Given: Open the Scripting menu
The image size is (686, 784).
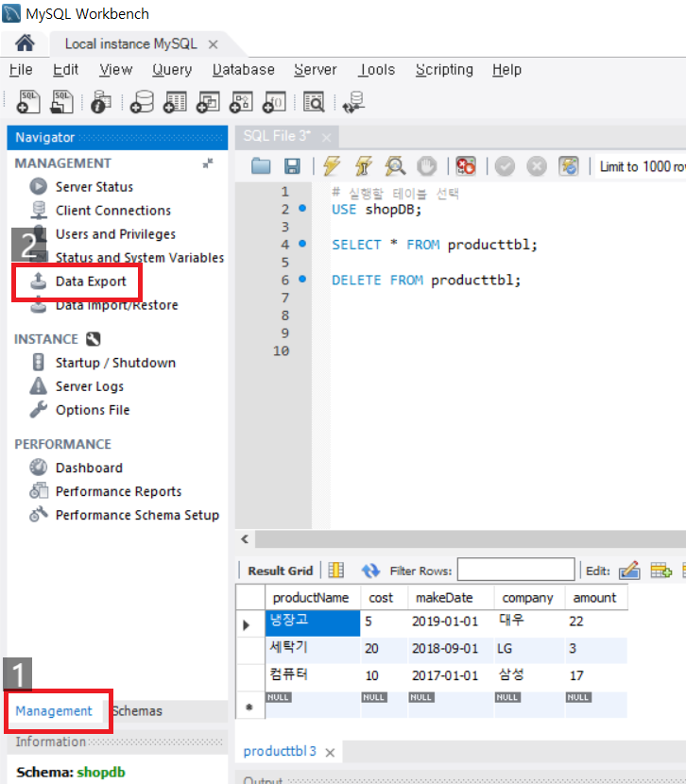Looking at the screenshot, I should coord(444,70).
